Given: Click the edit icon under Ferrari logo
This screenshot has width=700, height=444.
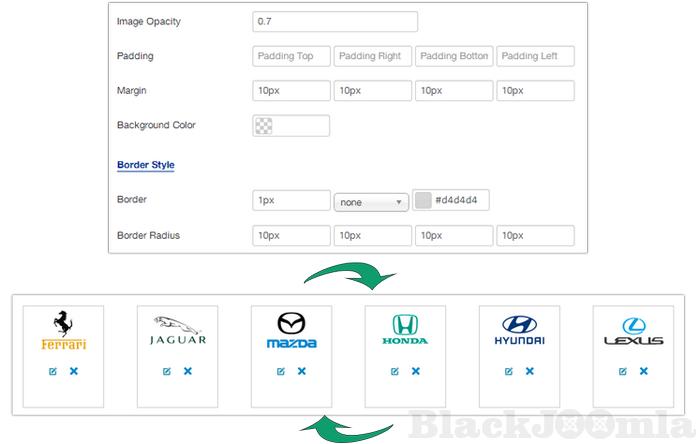Looking at the screenshot, I should (52, 371).
